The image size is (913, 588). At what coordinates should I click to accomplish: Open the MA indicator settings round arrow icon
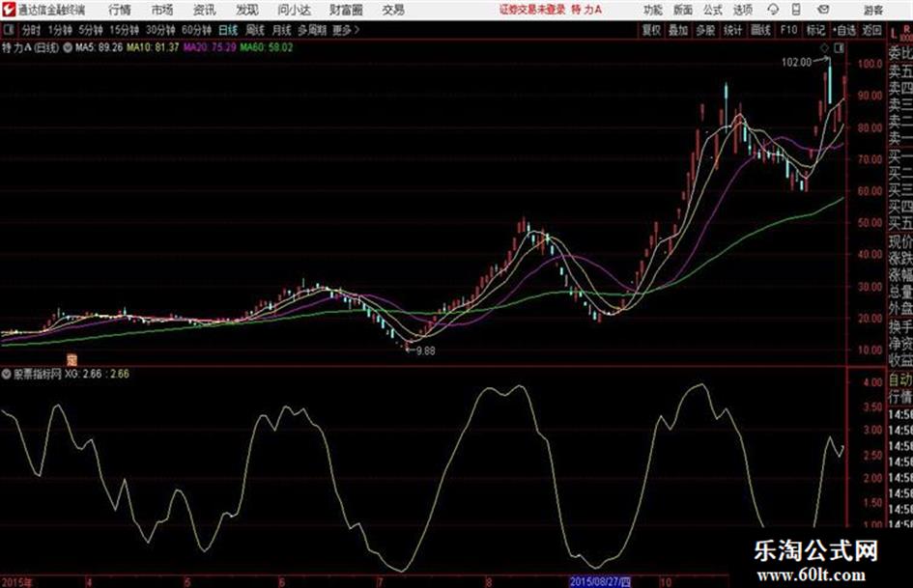coord(68,47)
